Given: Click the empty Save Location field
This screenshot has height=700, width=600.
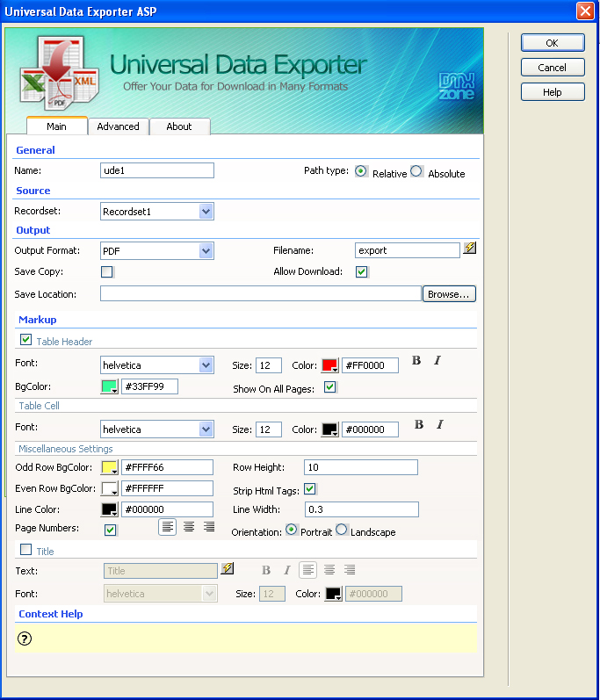Looking at the screenshot, I should pyautogui.click(x=261, y=293).
